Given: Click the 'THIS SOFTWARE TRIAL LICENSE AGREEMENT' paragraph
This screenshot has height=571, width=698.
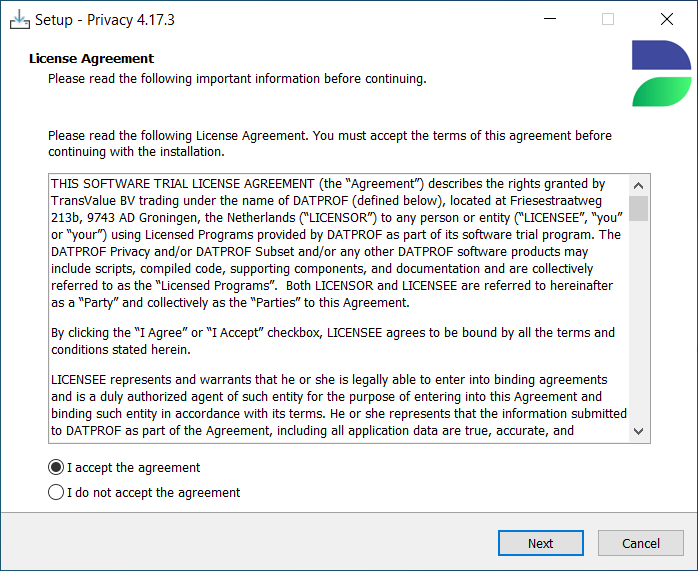Looking at the screenshot, I should [337, 243].
